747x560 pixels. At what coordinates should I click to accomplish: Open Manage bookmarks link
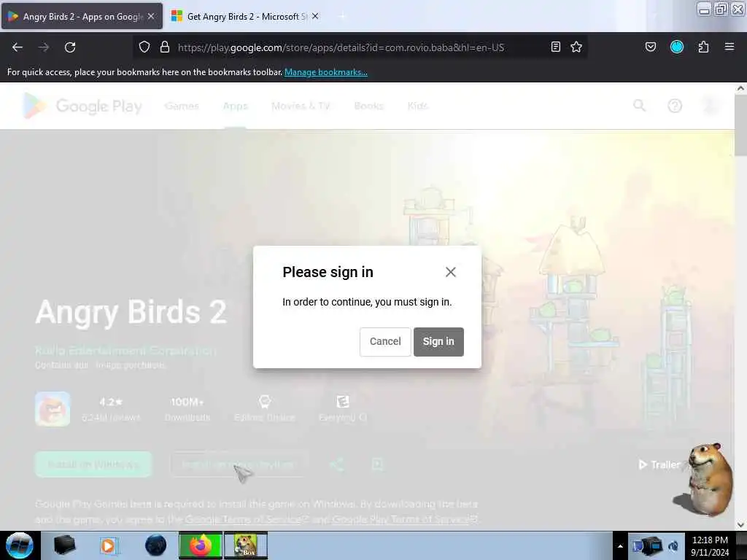tap(326, 72)
